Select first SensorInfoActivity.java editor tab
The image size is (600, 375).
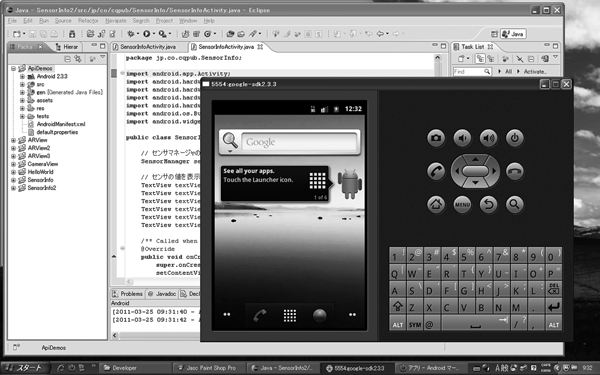coord(144,47)
